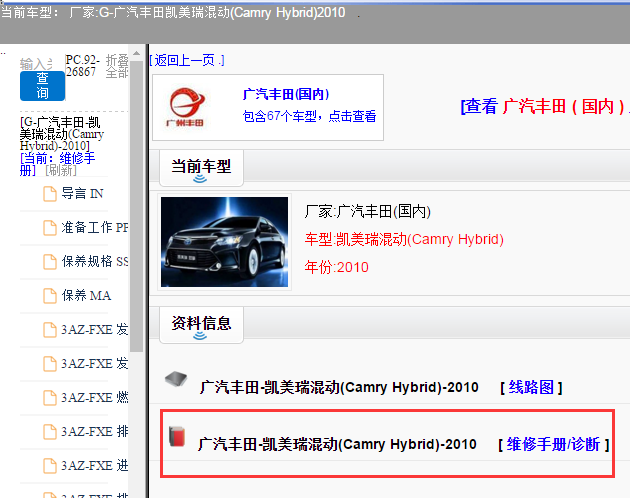Click page icon of second 3AZ-FXE 发 item
The height and width of the screenshot is (498, 630).
(x=50, y=364)
